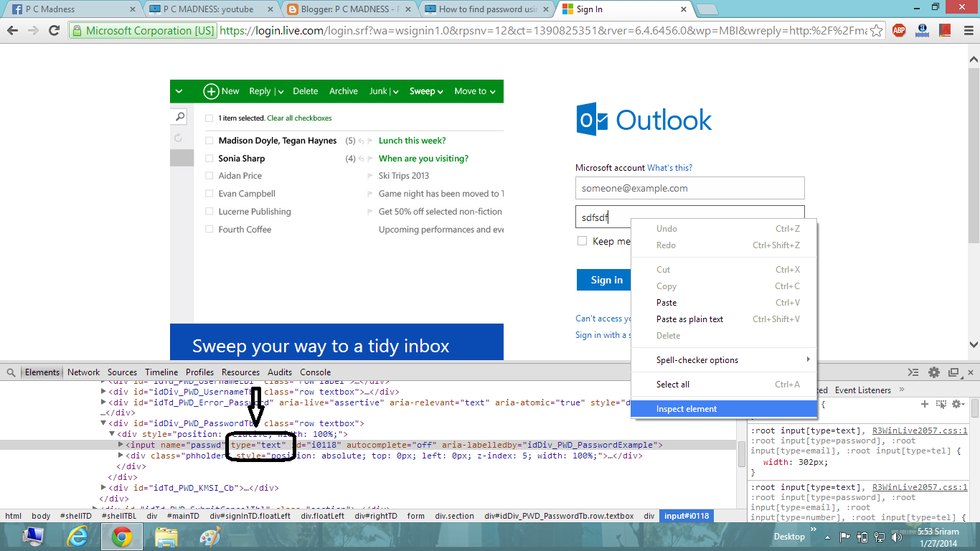This screenshot has width=980, height=551.
Task: Open Spell-checker options submenu
Action: pyautogui.click(x=724, y=360)
